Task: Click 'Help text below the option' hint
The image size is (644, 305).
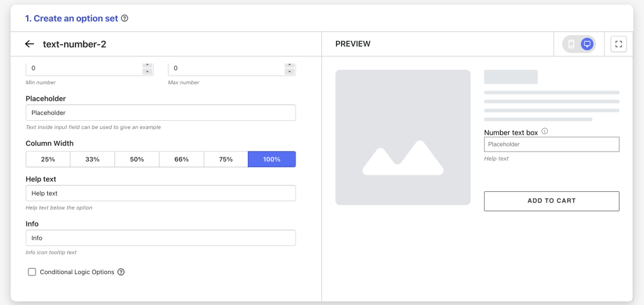Action: pyautogui.click(x=59, y=208)
